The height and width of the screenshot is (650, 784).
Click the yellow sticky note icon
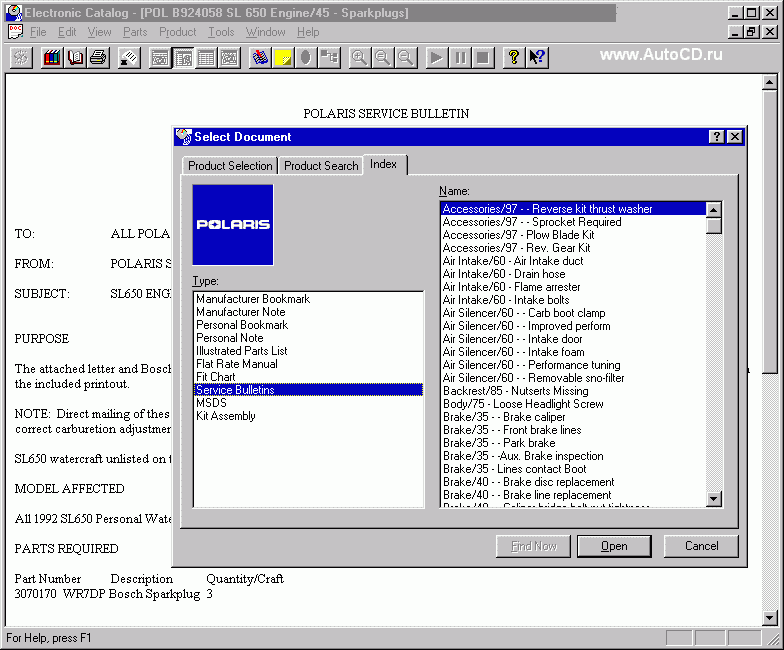[x=283, y=58]
